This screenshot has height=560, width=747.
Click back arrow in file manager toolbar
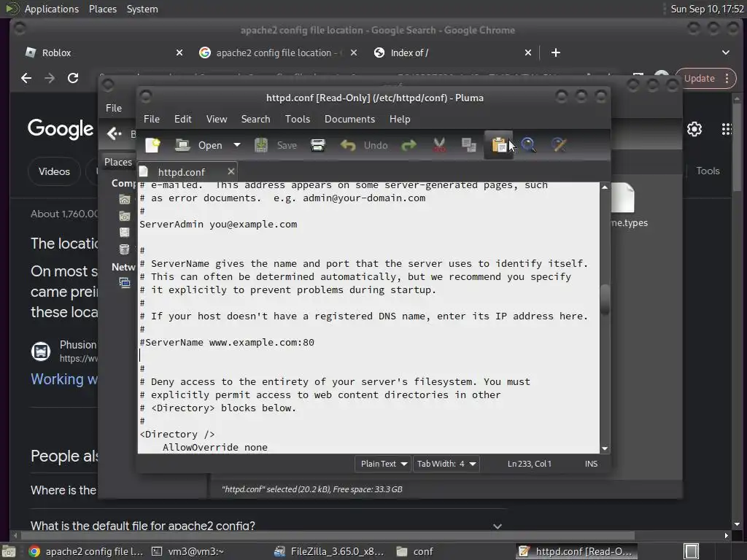tap(114, 134)
